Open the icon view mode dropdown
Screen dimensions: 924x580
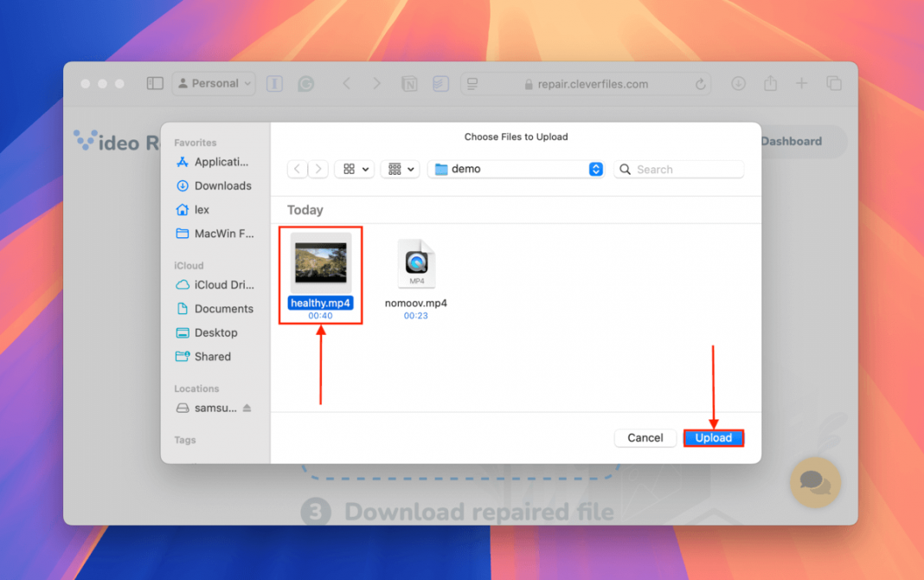click(x=355, y=170)
